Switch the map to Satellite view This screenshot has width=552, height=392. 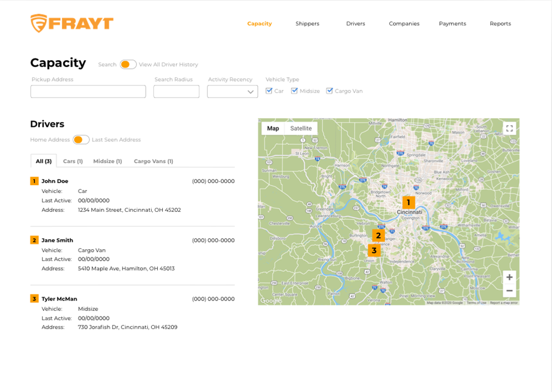[x=301, y=128]
